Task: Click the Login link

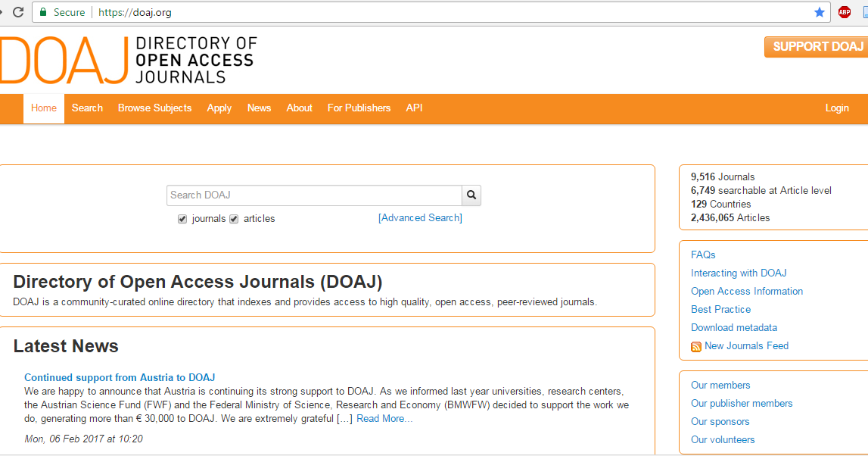Action: click(x=837, y=108)
